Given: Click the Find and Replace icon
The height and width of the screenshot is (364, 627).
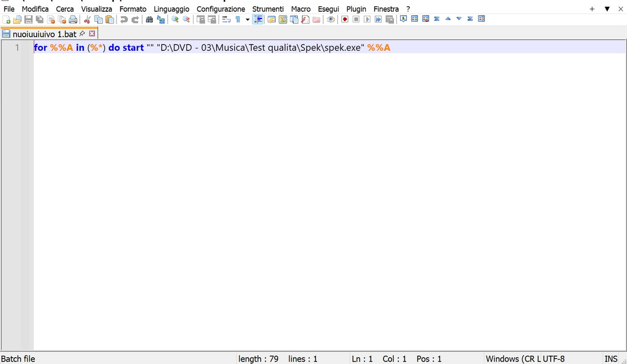Looking at the screenshot, I should tap(161, 20).
